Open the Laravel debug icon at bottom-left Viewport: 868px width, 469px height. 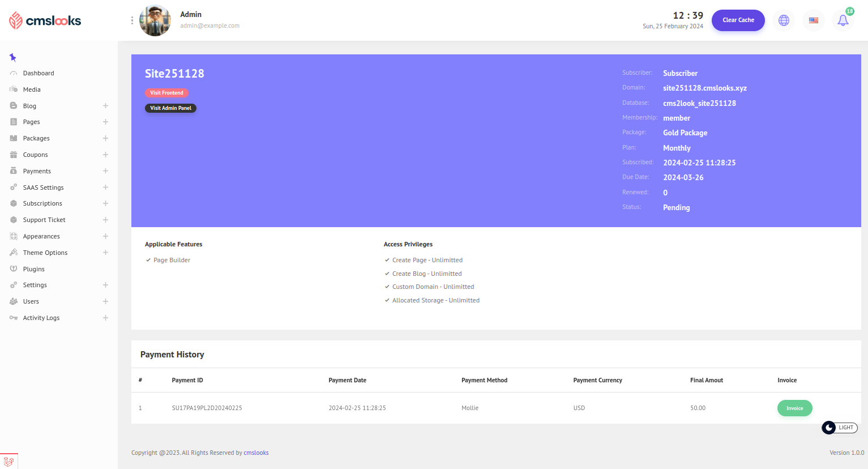(x=8, y=461)
